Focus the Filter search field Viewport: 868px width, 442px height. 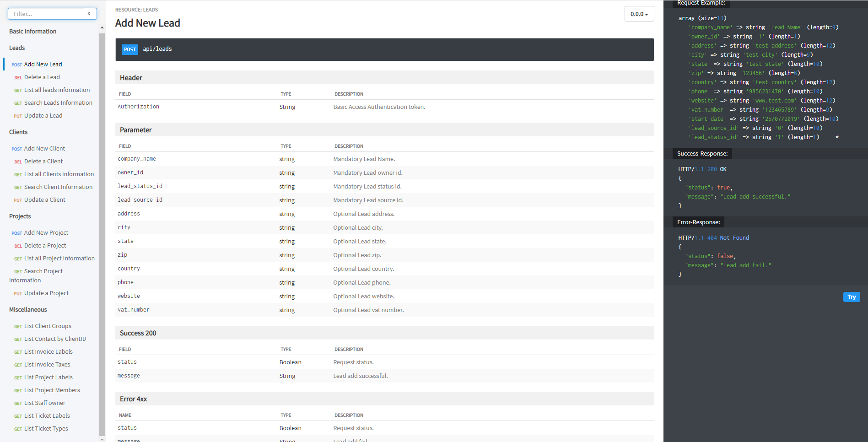tap(52, 14)
